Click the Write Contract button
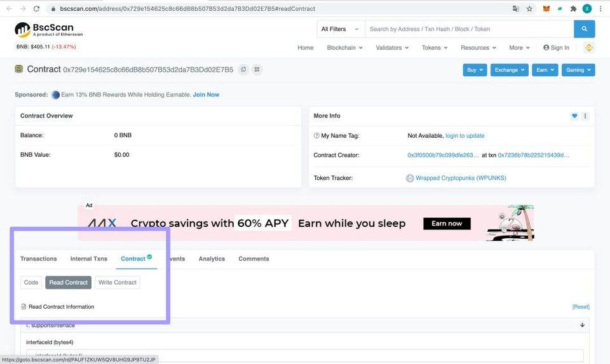This screenshot has height=364, width=610. [x=118, y=282]
